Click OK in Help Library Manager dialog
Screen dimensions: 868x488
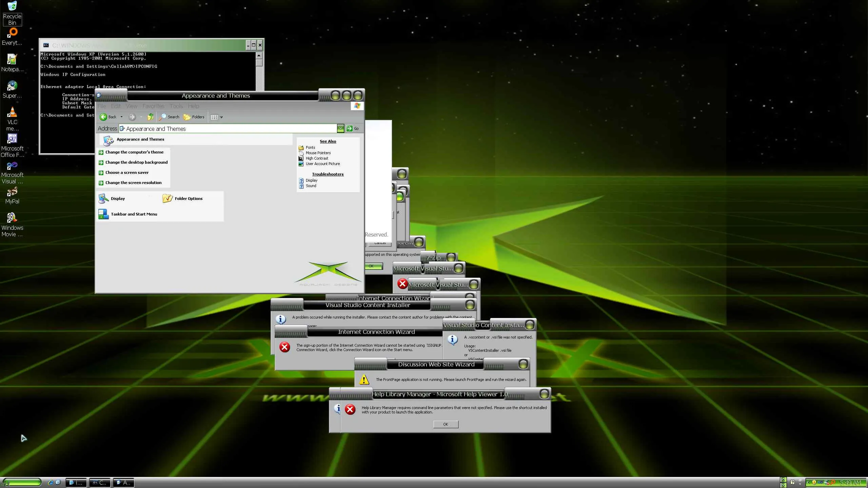tap(446, 424)
